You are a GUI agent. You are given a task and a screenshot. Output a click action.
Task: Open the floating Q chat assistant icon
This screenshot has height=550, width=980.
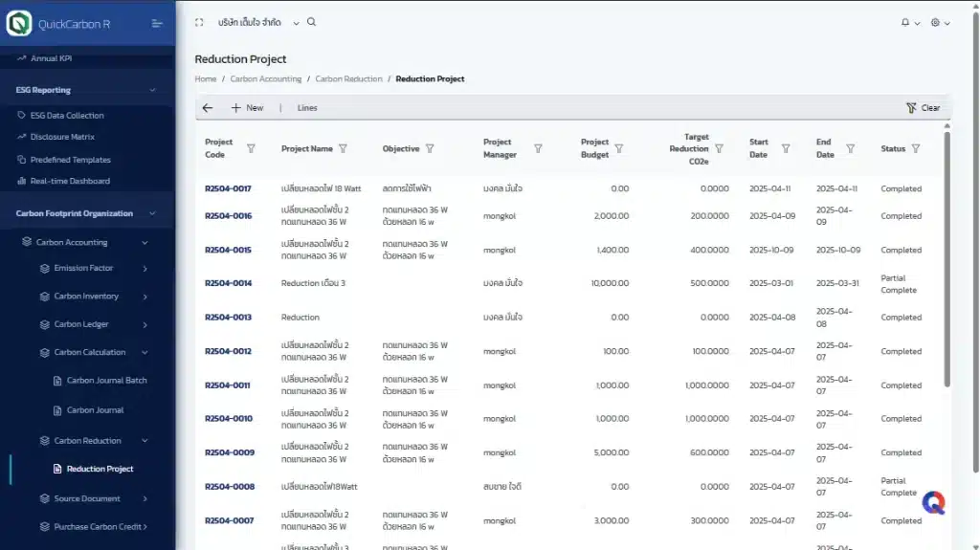point(934,502)
